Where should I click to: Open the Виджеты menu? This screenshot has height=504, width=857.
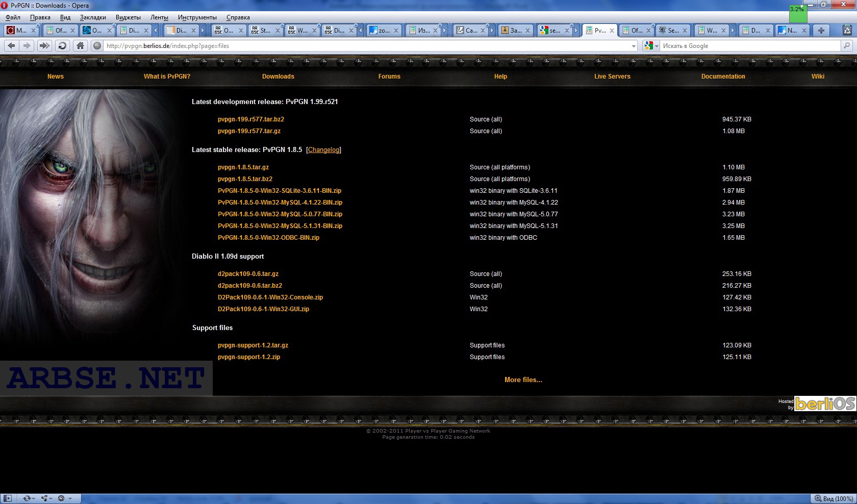point(128,17)
